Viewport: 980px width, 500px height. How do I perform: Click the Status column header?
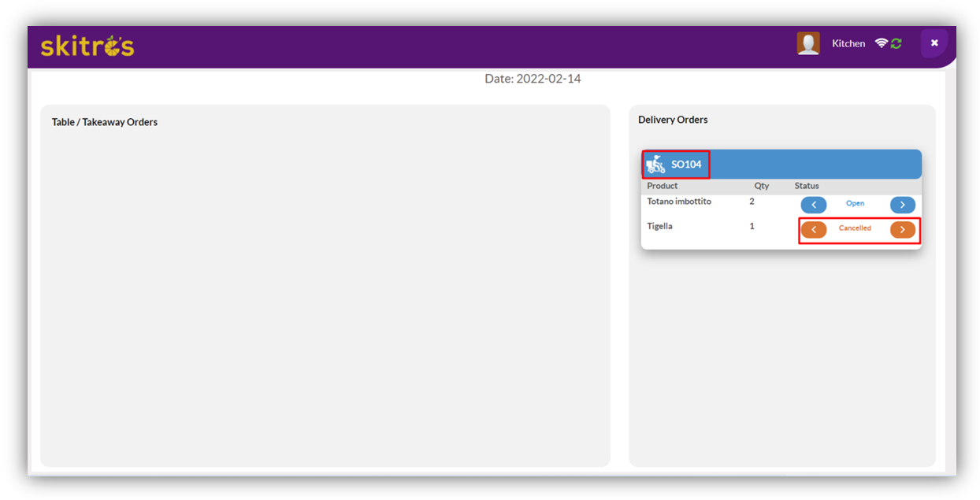[x=807, y=186]
